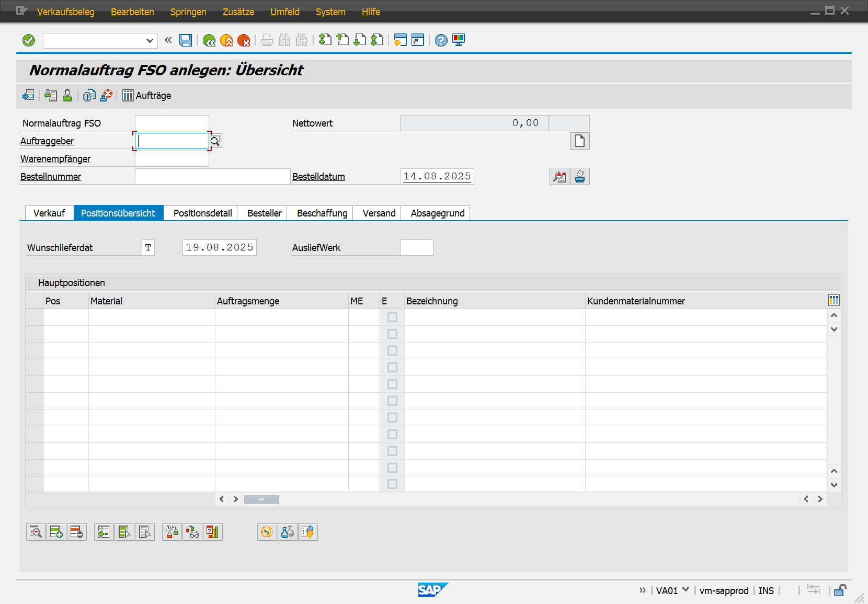The width and height of the screenshot is (868, 604).
Task: Click the horizontal scrollbar thumb in table
Action: [x=261, y=499]
